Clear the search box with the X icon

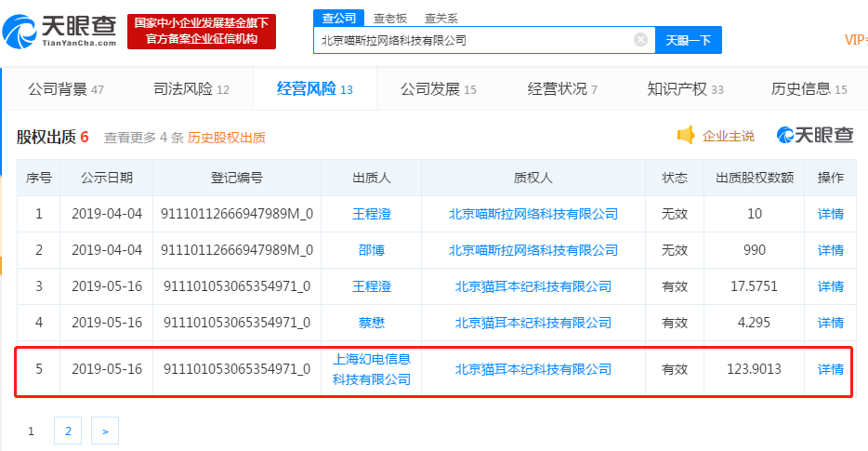[640, 40]
